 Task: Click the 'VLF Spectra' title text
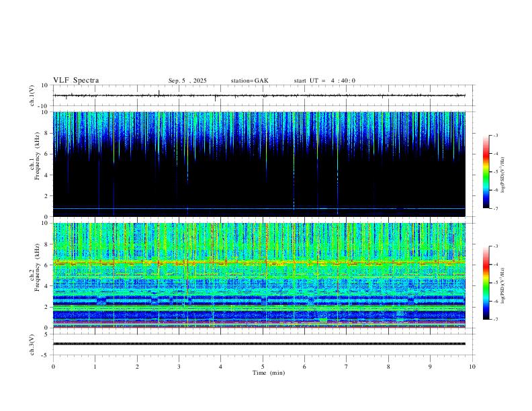[76, 80]
